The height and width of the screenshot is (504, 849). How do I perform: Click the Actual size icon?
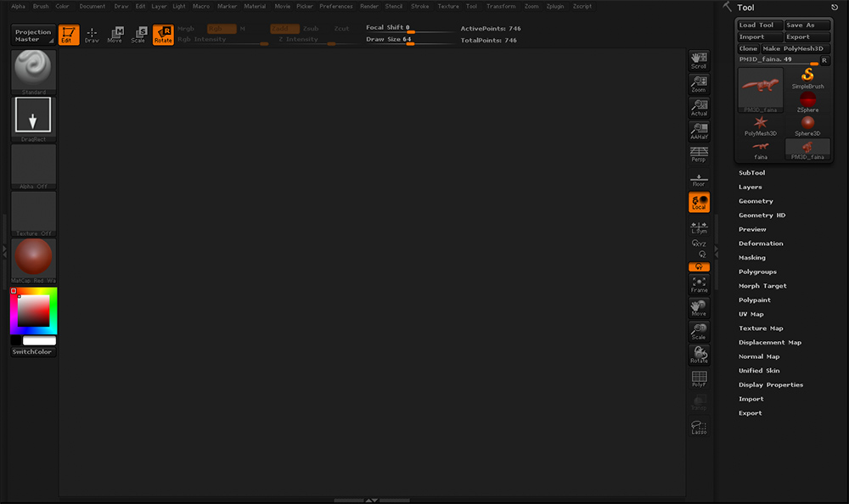pyautogui.click(x=699, y=108)
